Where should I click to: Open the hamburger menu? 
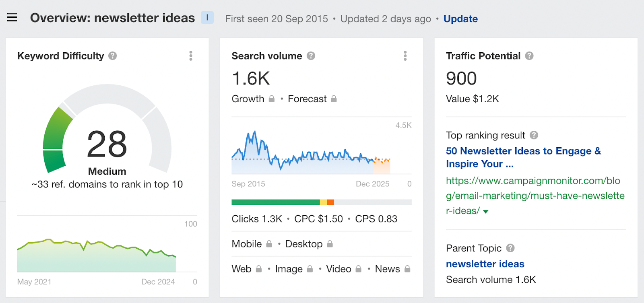(12, 17)
